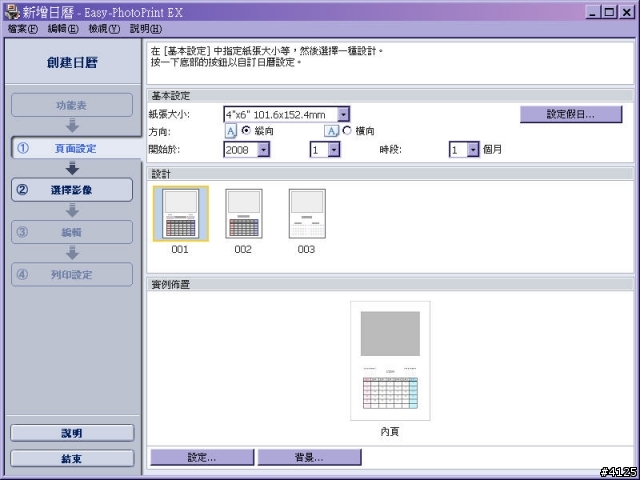The image size is (640, 480).
Task: Click the 背景... button
Action: pos(309,458)
